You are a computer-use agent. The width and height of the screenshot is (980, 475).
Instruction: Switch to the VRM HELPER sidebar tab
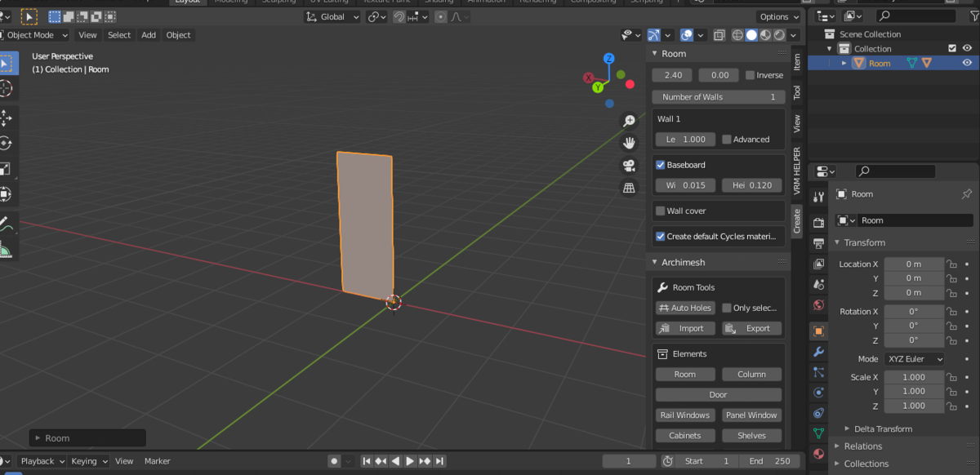[x=797, y=170]
